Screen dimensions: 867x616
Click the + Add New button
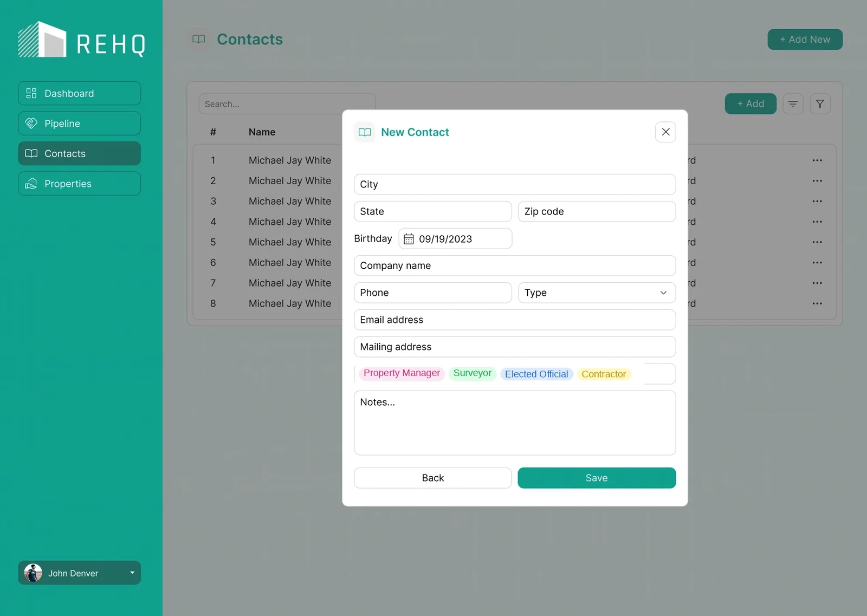click(x=805, y=40)
